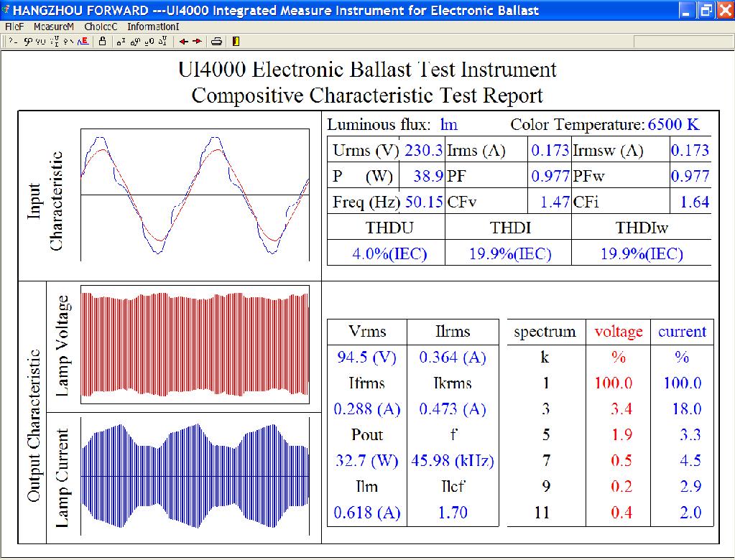The image size is (735, 560).
Task: Click the red Lamp Voltage waveform graph
Action: click(x=195, y=344)
